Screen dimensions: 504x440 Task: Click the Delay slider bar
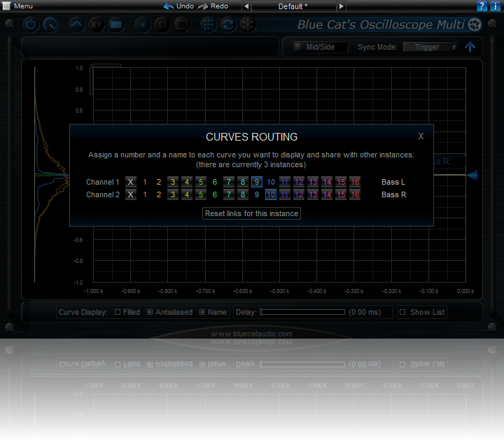(x=302, y=313)
